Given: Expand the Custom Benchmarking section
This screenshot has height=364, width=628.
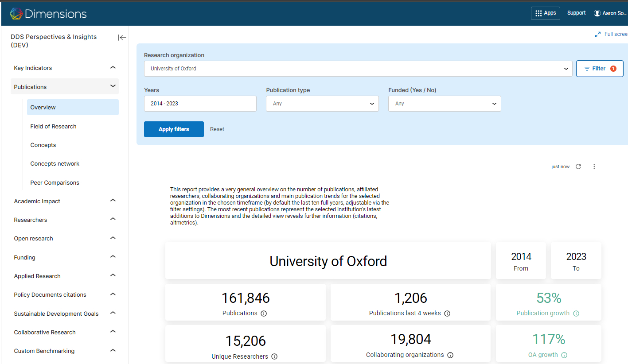Looking at the screenshot, I should (65, 351).
